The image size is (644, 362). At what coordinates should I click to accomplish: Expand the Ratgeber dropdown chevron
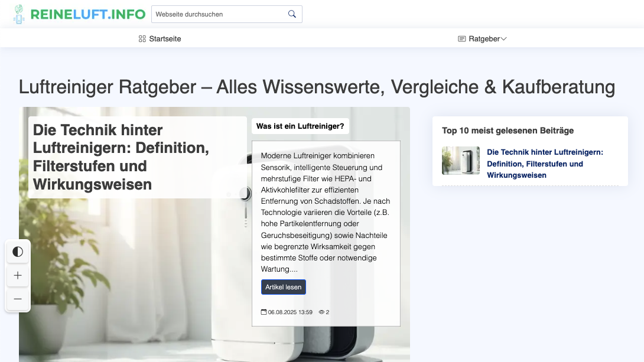(503, 39)
